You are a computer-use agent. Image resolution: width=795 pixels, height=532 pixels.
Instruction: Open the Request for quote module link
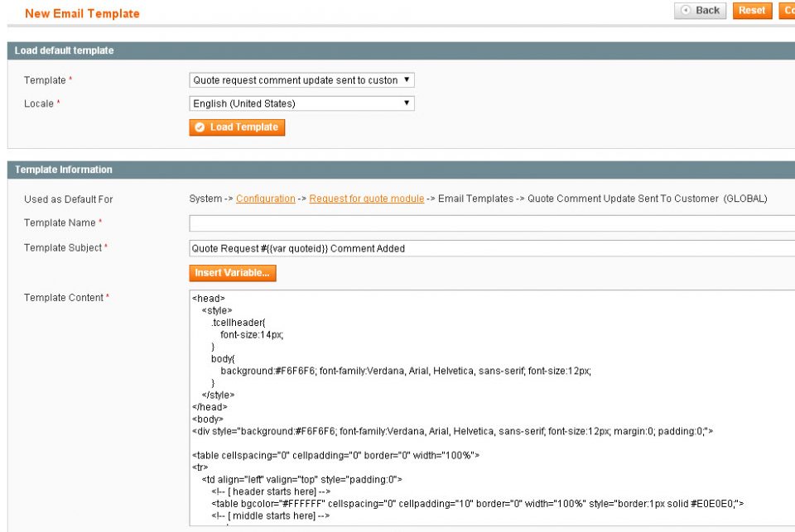[x=367, y=199]
